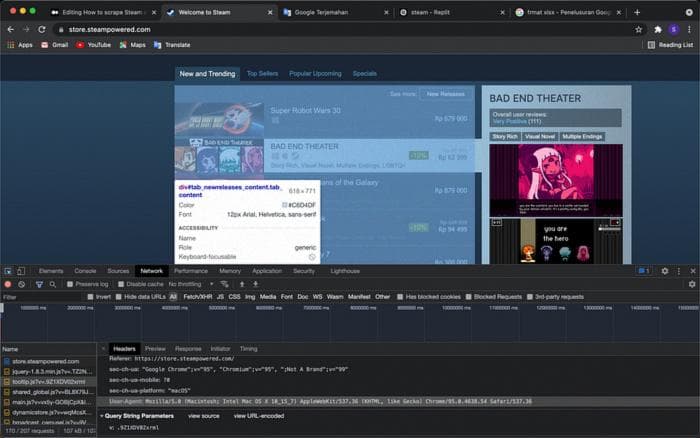Open the Gmail bookmark
Image resolution: width=700 pixels, height=438 pixels.
pyautogui.click(x=54, y=45)
